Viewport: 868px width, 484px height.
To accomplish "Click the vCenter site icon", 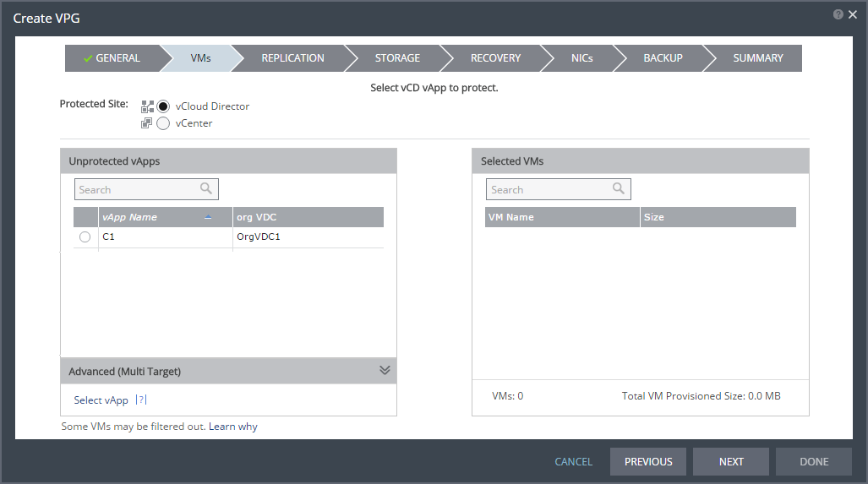I will coord(147,123).
